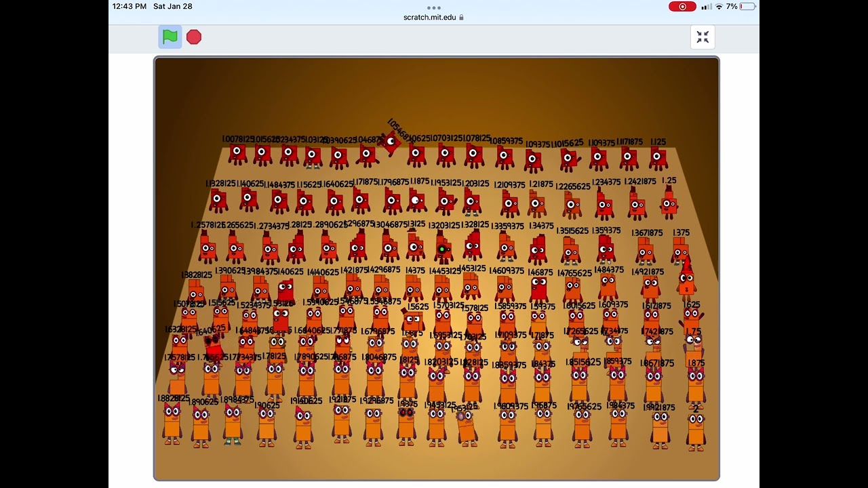Click the label 1.6015625
The height and width of the screenshot is (488, 868).
pyautogui.click(x=578, y=306)
